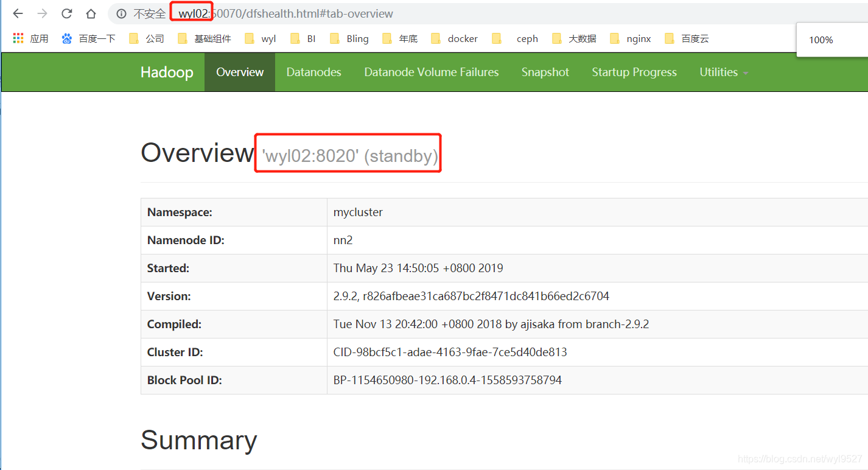
Task: Go to the Snapshot tab
Action: [x=545, y=72]
